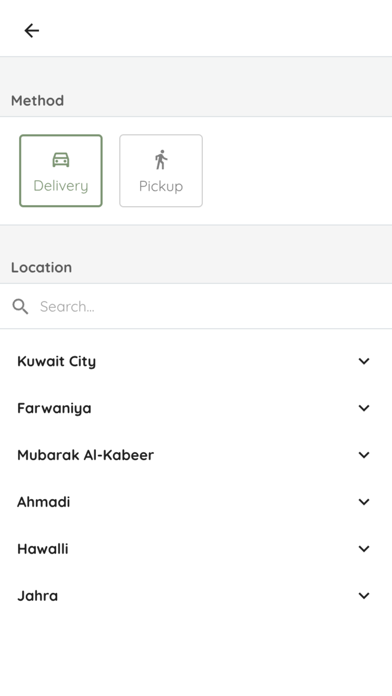Screen dimensions: 392x696
Task: Expand the Jahra chevron arrow
Action: pos(364,596)
